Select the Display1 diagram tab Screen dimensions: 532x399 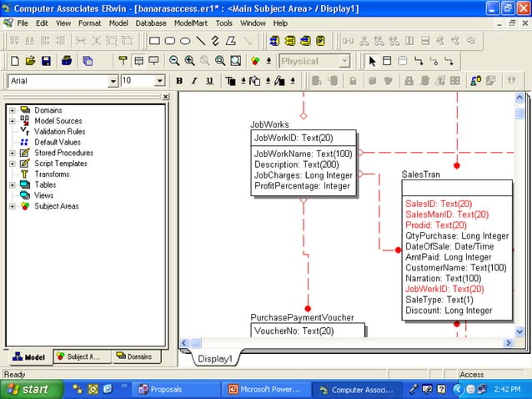(x=215, y=359)
